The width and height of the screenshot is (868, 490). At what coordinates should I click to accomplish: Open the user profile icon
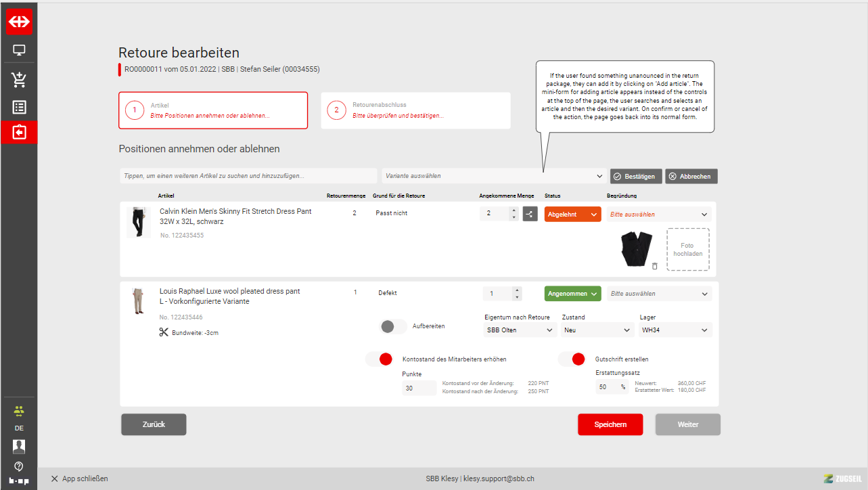(x=19, y=446)
